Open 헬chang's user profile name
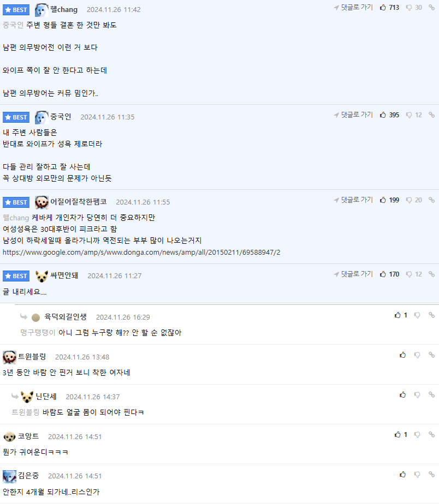Viewport: 439px width, 504px height. pyautogui.click(x=64, y=10)
